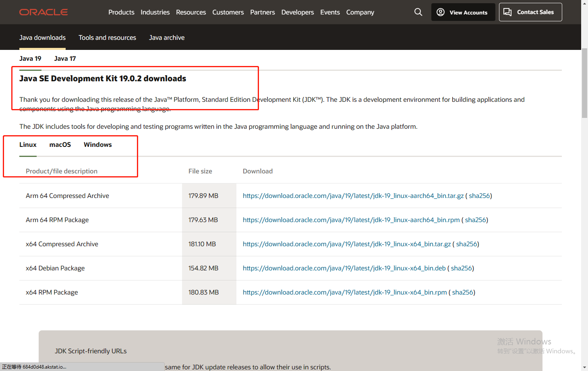This screenshot has width=588, height=371.
Task: Open sha256 for x64 Compressed Archive
Action: click(466, 244)
